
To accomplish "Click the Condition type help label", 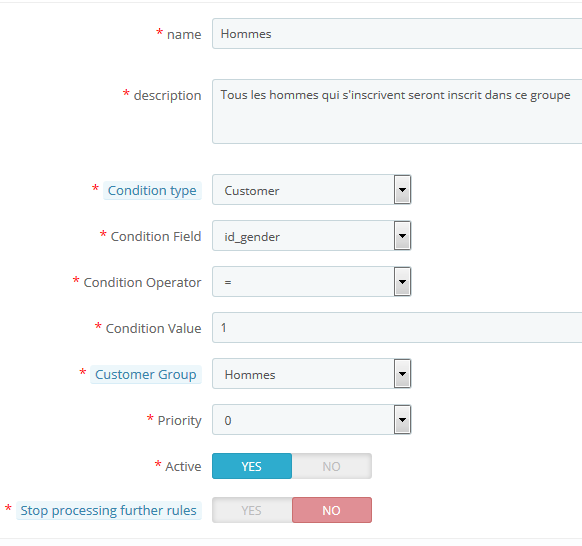I will coord(152,190).
